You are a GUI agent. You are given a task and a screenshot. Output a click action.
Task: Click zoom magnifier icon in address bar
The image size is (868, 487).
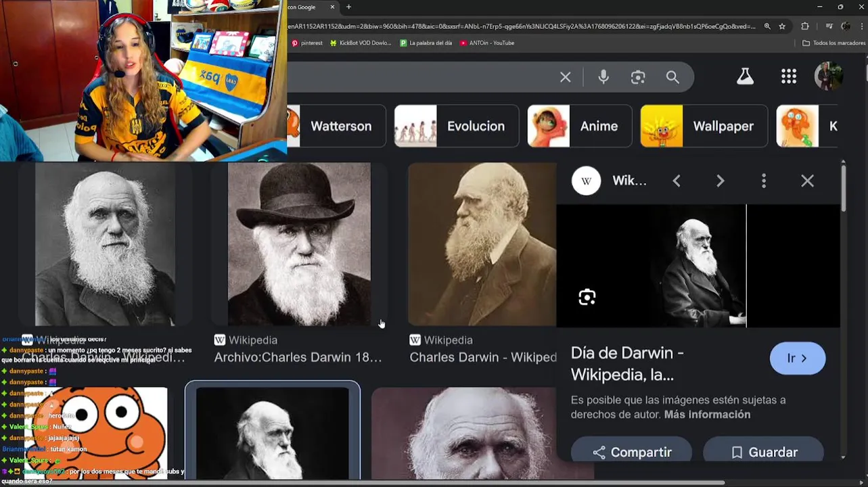767,26
